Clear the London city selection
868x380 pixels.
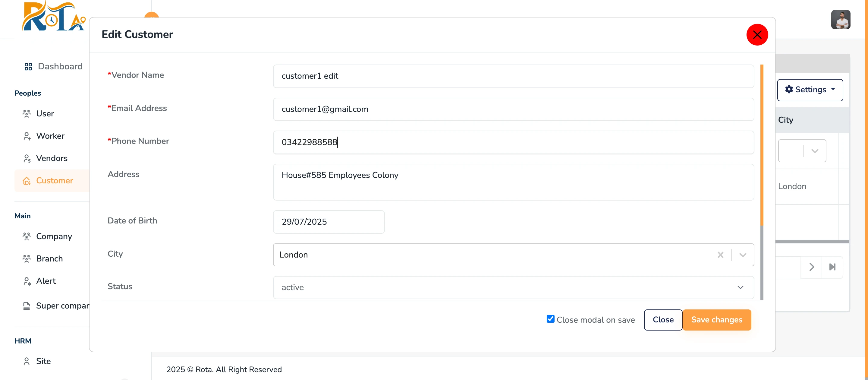point(720,255)
